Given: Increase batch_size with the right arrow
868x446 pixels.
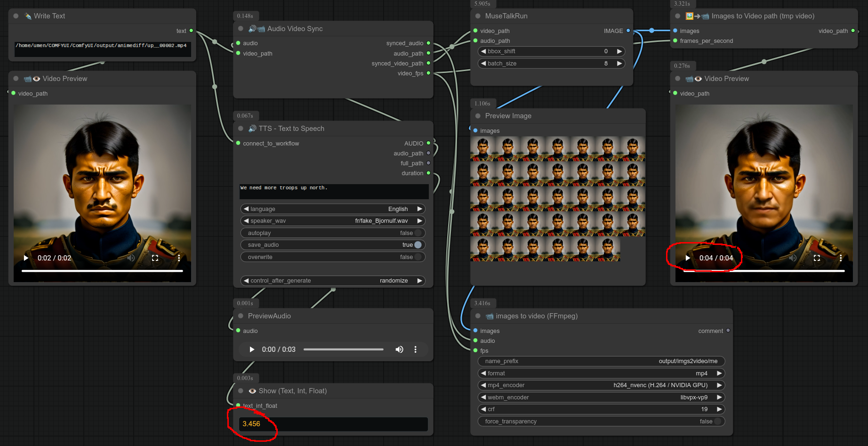Looking at the screenshot, I should (619, 64).
